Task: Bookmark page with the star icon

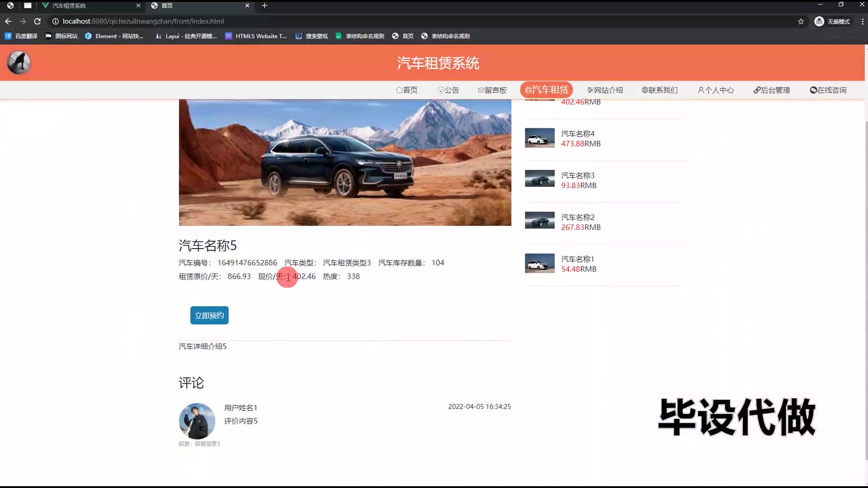Action: 801,21
